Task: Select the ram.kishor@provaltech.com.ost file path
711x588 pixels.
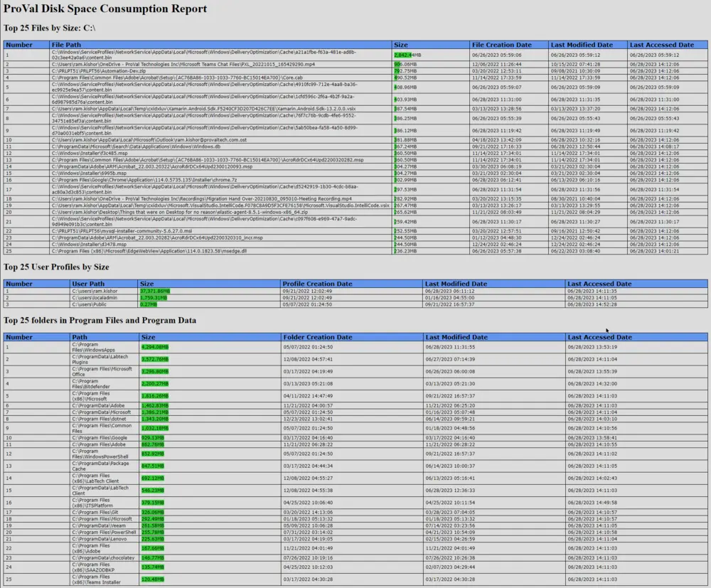Action: 149,140
